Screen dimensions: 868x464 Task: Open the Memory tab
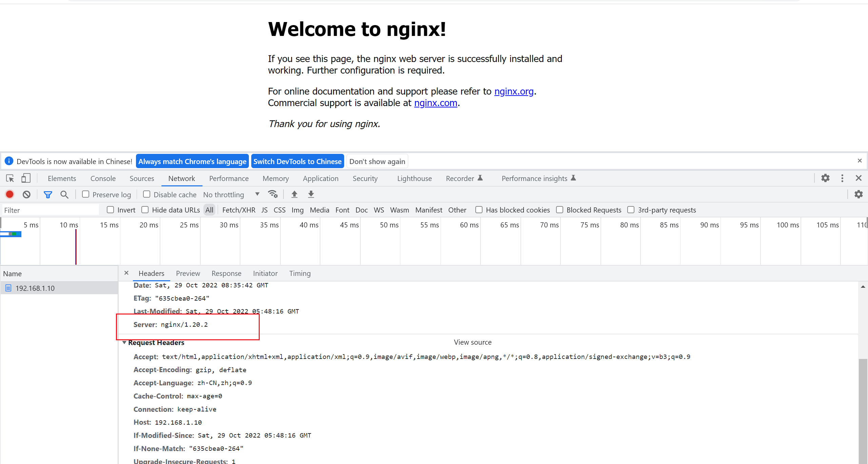276,179
